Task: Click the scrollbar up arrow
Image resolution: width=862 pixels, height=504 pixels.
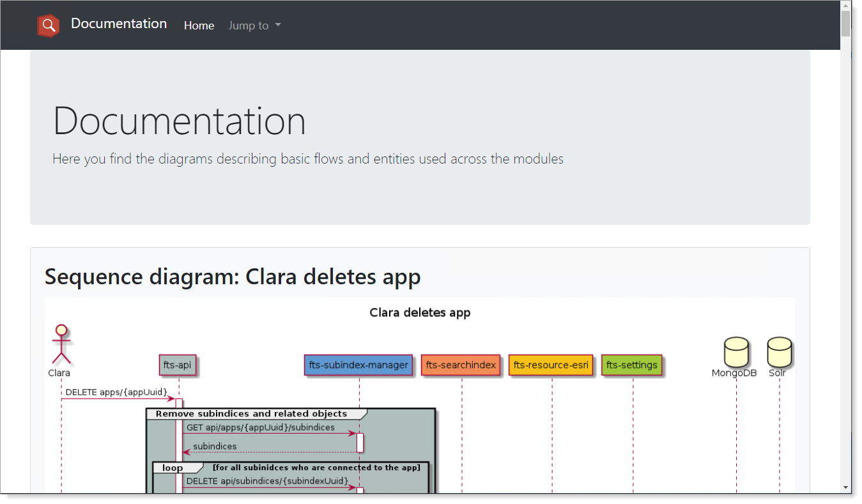Action: click(x=845, y=6)
